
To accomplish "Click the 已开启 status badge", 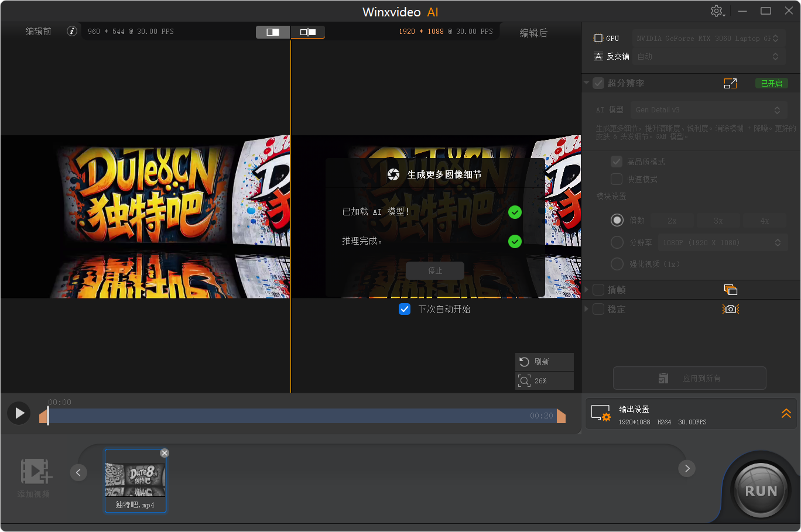I will [771, 83].
